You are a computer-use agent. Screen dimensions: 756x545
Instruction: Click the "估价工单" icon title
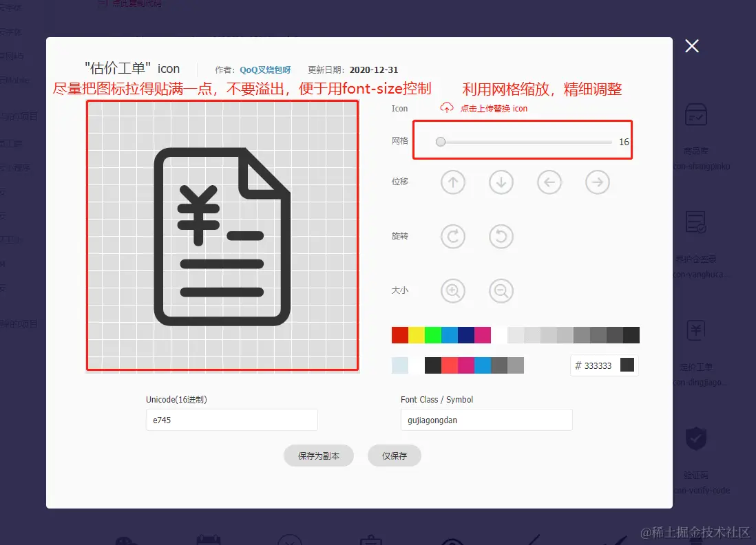coord(132,68)
